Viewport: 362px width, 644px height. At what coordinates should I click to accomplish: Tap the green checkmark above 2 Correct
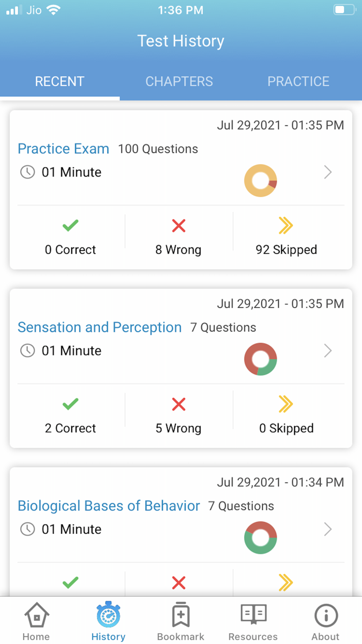[x=70, y=404]
